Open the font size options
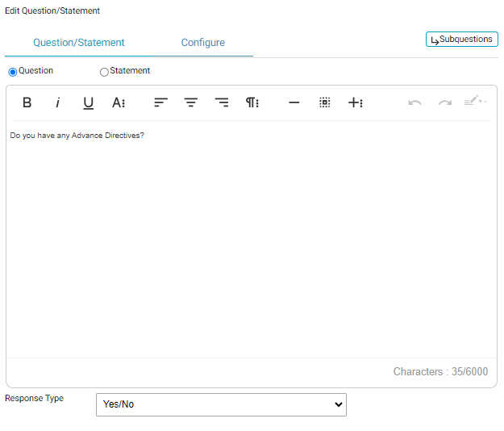This screenshot has height=431, width=504. click(119, 103)
